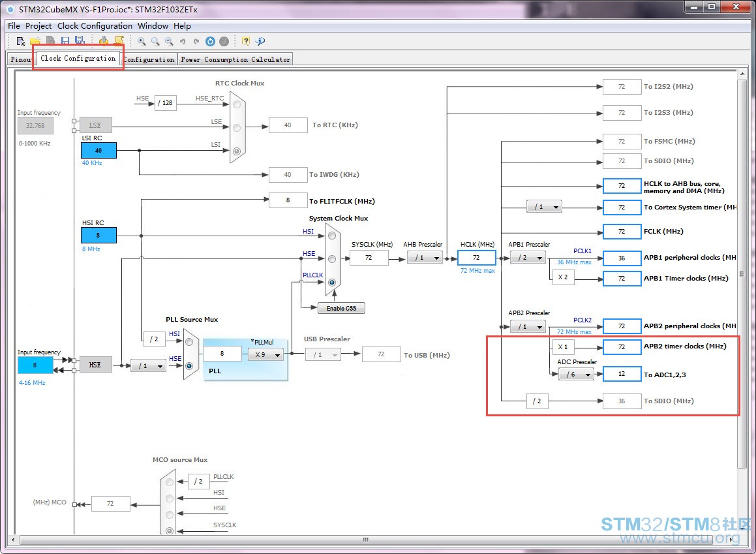
Task: Open the Project menu
Action: coord(38,26)
